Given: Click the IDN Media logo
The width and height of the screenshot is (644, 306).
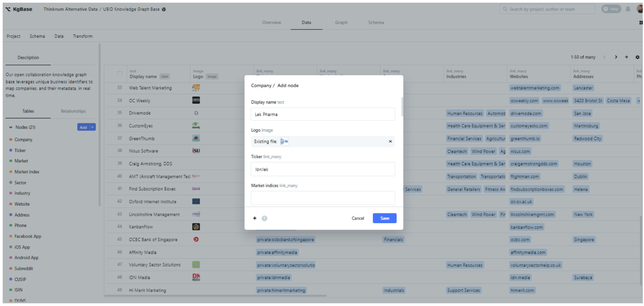Looking at the screenshot, I should click(x=196, y=277).
